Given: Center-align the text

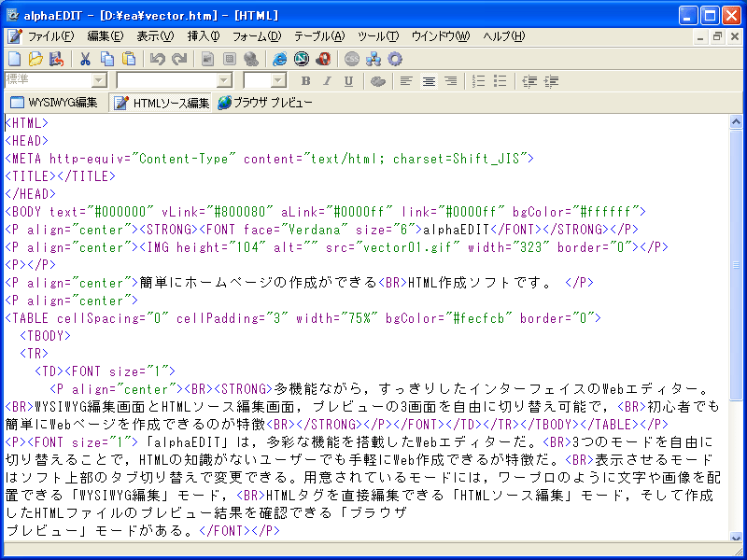Looking at the screenshot, I should point(429,81).
